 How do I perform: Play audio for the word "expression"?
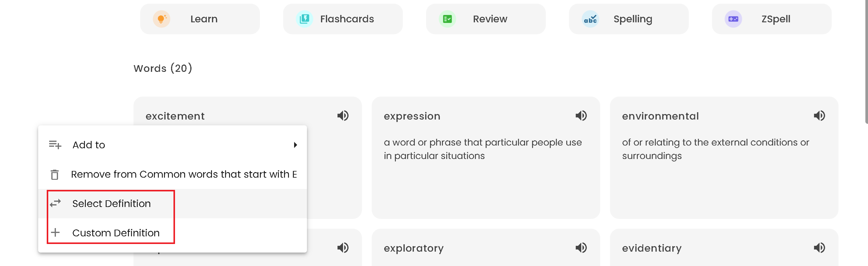tap(581, 116)
